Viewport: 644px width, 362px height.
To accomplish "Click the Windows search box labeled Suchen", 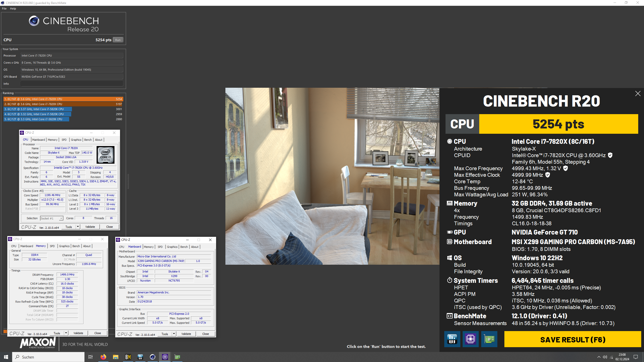I will point(48,357).
